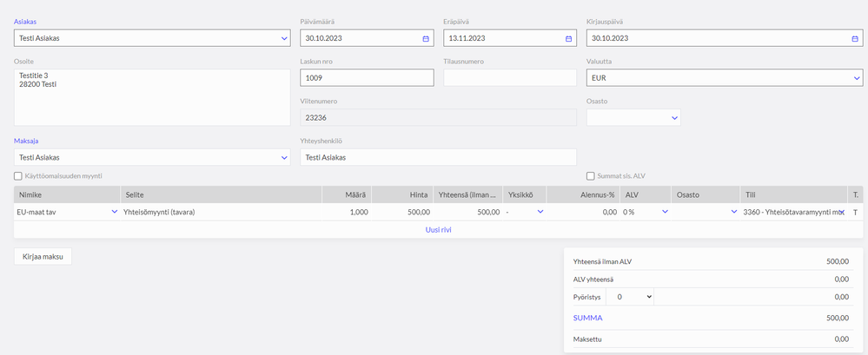Screen dimensions: 868x355
Task: Open calendar picker for Päivämäärä field
Action: point(425,38)
